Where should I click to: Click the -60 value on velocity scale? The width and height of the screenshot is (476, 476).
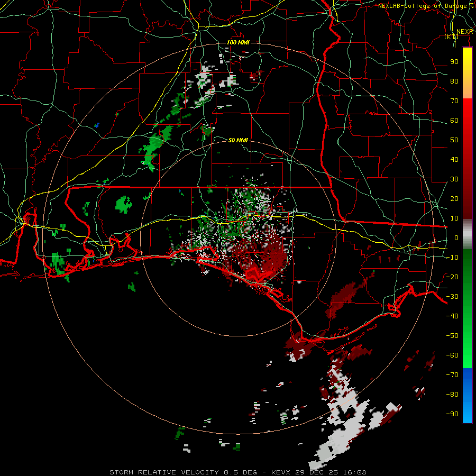coord(452,355)
